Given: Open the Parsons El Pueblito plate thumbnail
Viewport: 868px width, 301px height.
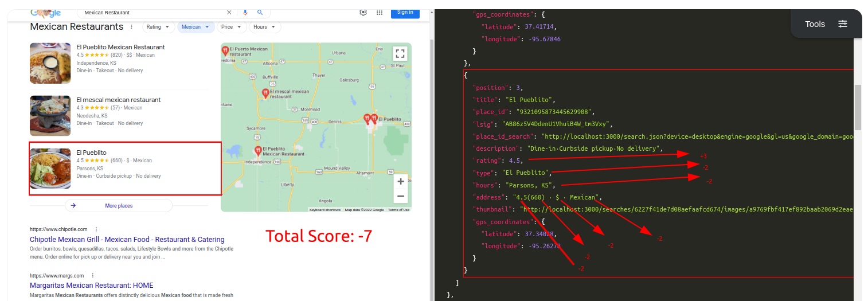Looking at the screenshot, I should click(50, 169).
